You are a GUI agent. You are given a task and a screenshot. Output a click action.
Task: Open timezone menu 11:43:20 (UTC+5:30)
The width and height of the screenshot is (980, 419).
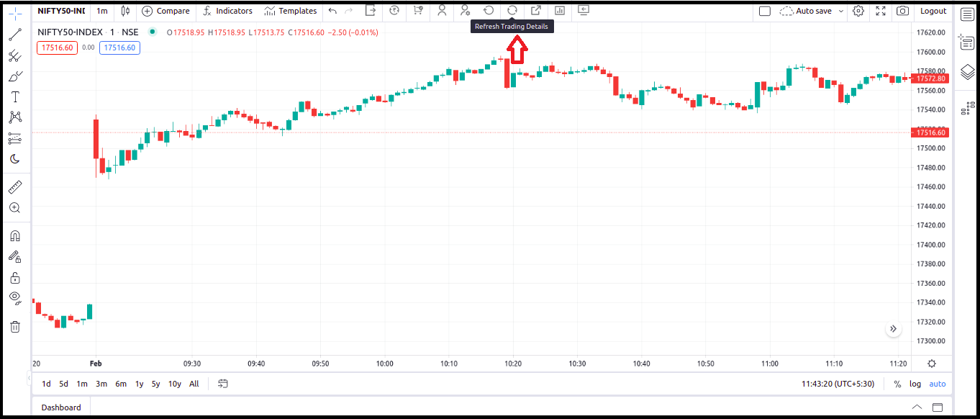coord(838,384)
